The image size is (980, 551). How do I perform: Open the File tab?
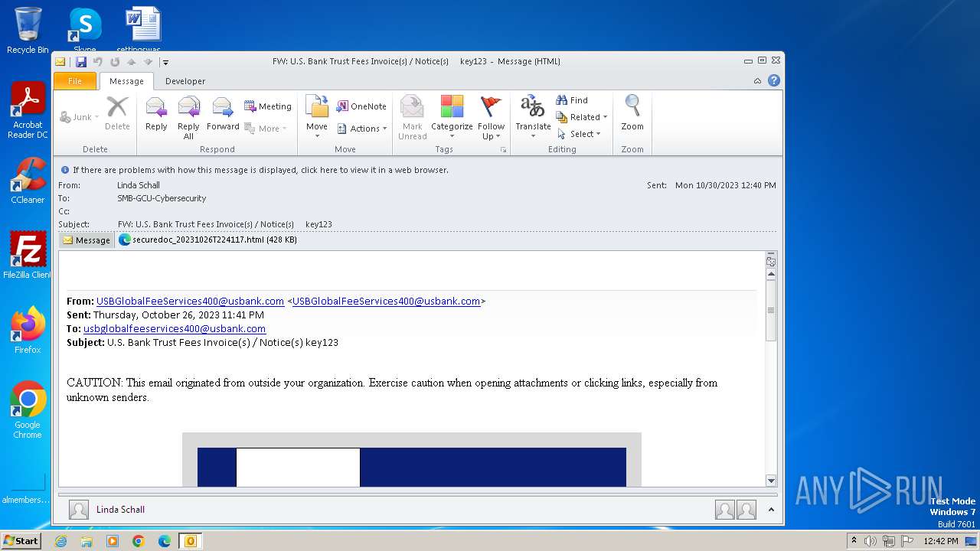coord(75,81)
